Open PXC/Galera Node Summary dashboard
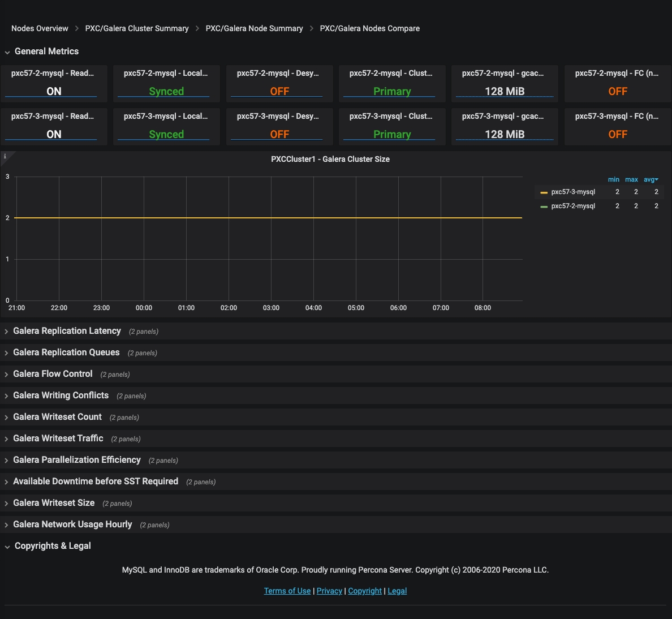 pos(254,28)
